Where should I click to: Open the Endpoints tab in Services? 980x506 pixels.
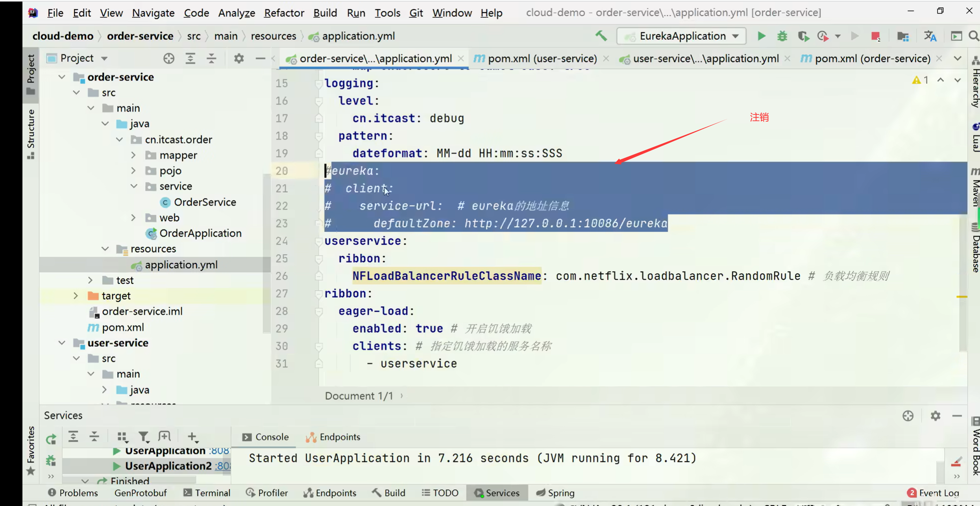click(333, 437)
